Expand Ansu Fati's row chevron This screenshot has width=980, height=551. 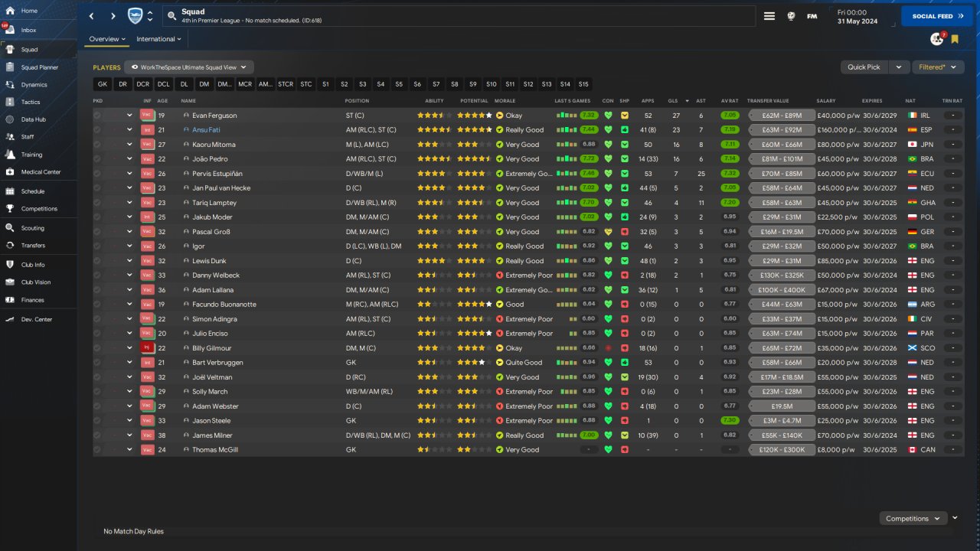click(129, 130)
